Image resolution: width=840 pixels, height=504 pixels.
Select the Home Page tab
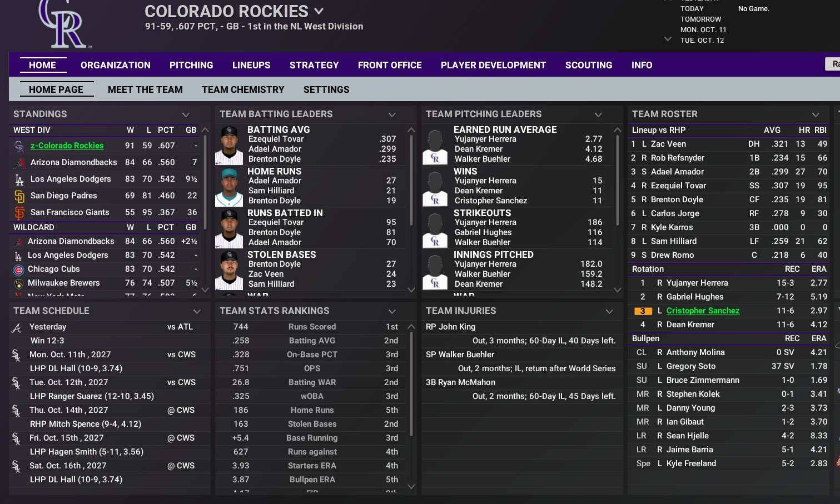tap(56, 89)
